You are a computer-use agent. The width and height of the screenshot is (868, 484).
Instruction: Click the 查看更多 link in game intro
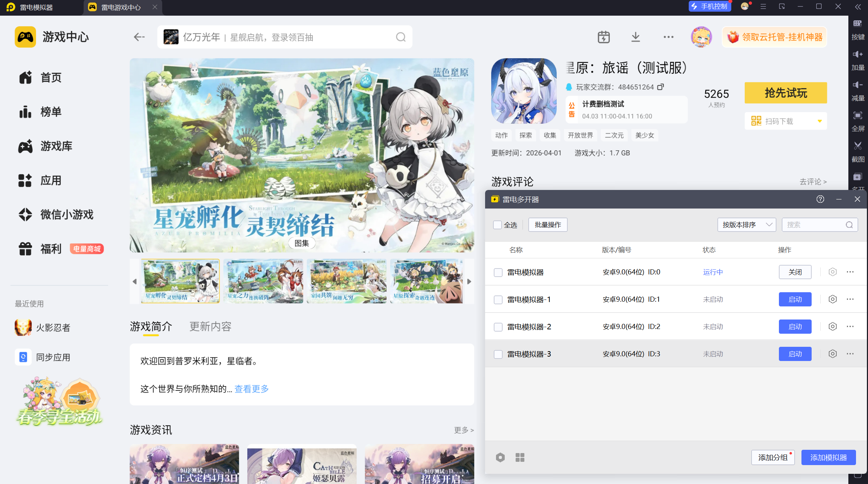[x=251, y=389]
